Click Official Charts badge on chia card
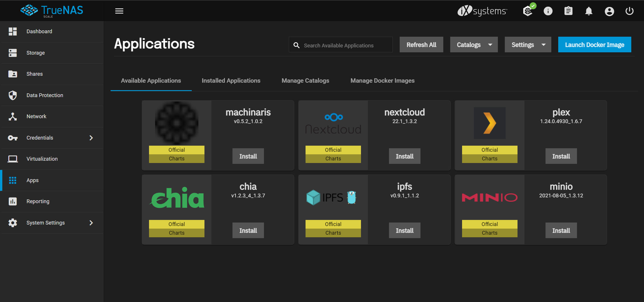The image size is (644, 302). tap(177, 229)
